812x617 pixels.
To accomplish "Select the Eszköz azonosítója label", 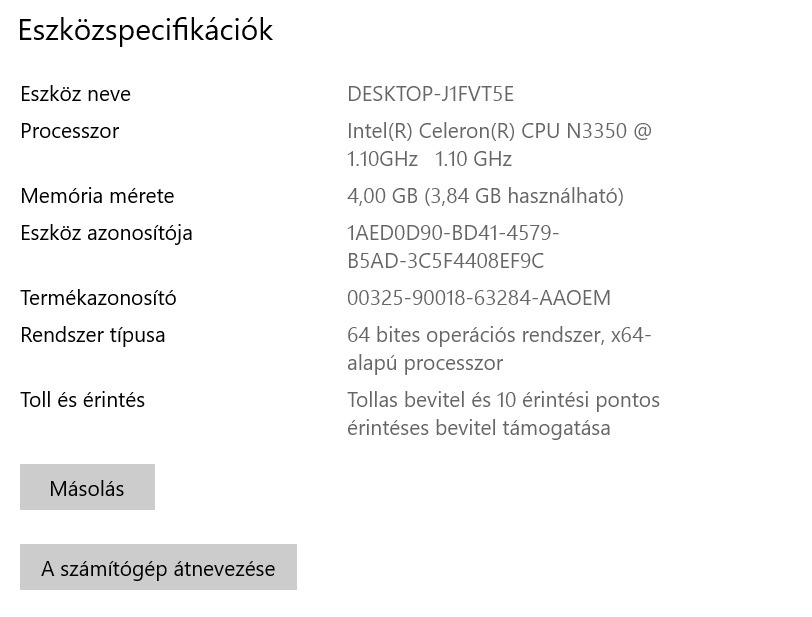I will click(106, 233).
